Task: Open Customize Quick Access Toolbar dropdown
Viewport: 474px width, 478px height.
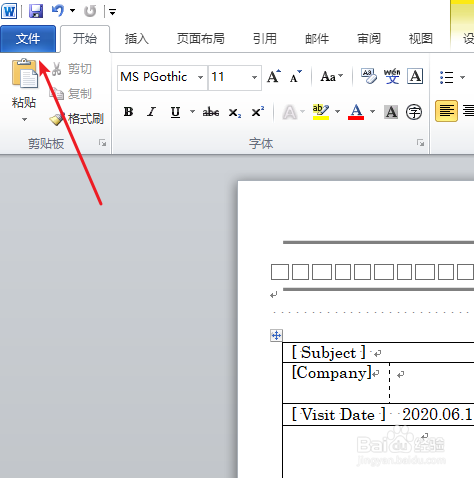Action: click(112, 12)
